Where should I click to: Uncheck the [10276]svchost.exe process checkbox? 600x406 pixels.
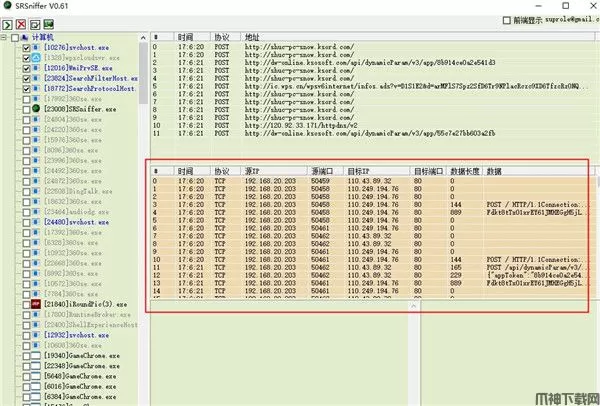(x=26, y=47)
